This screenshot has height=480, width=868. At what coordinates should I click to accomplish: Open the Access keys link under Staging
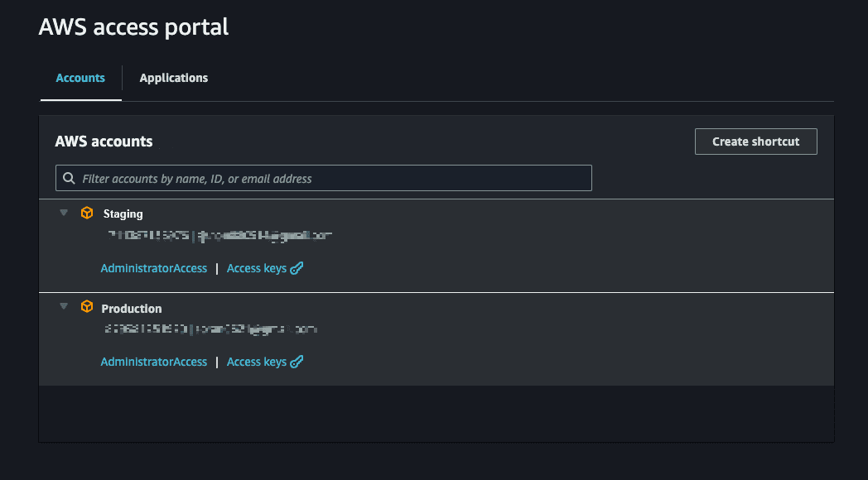click(x=257, y=268)
